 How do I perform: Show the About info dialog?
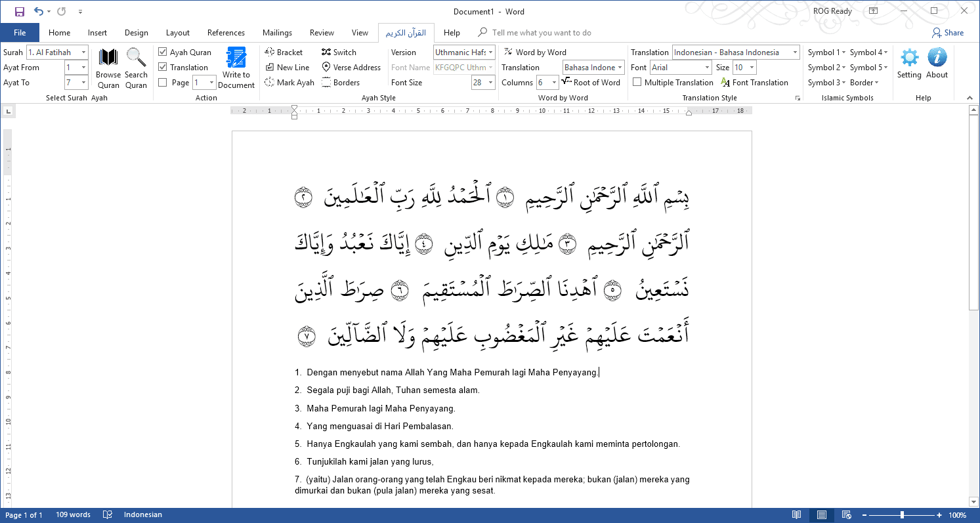(937, 64)
